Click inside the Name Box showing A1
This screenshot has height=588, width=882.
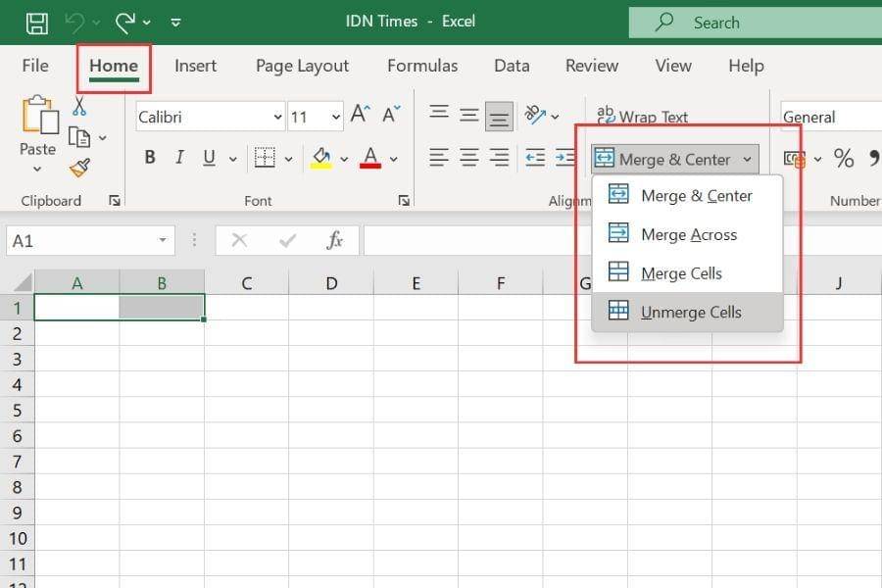pyautogui.click(x=78, y=240)
